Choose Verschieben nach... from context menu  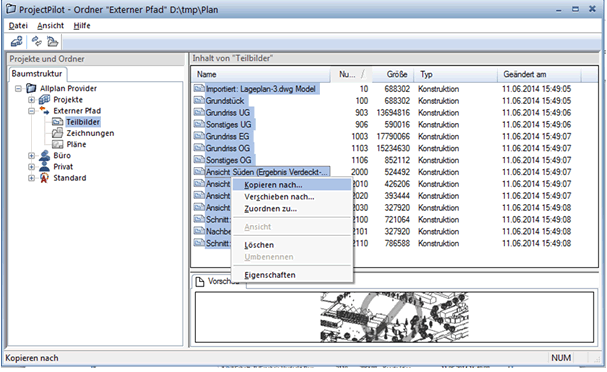click(292, 197)
